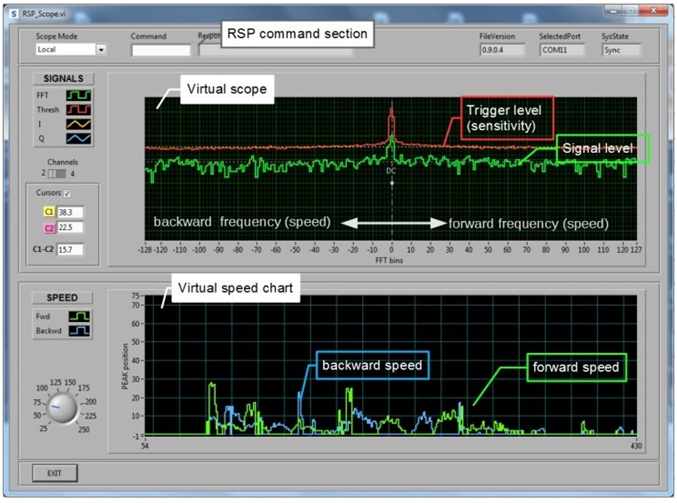The height and width of the screenshot is (503, 677).
Task: Click the FFT signal green waveform icon
Action: 79,95
